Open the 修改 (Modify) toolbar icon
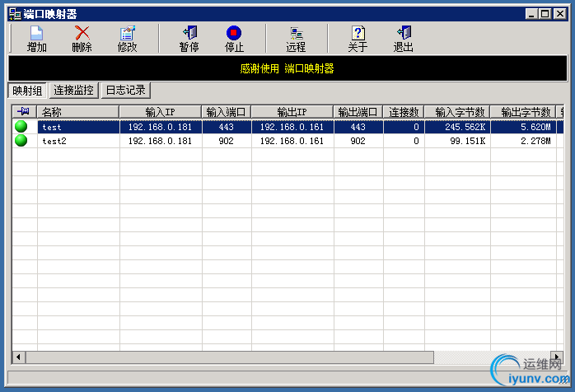Screen dimensions: 575x392 tap(127, 34)
